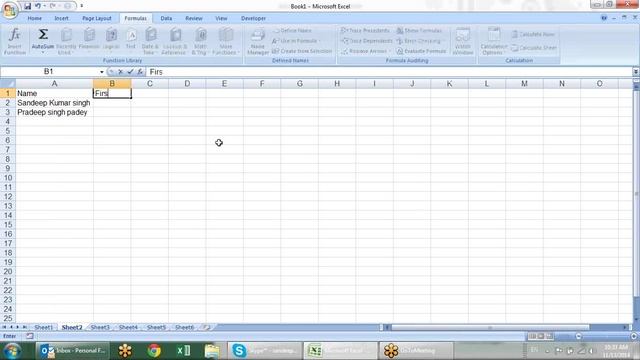Open Windows Start menu
640x360 pixels.
pos(12,351)
